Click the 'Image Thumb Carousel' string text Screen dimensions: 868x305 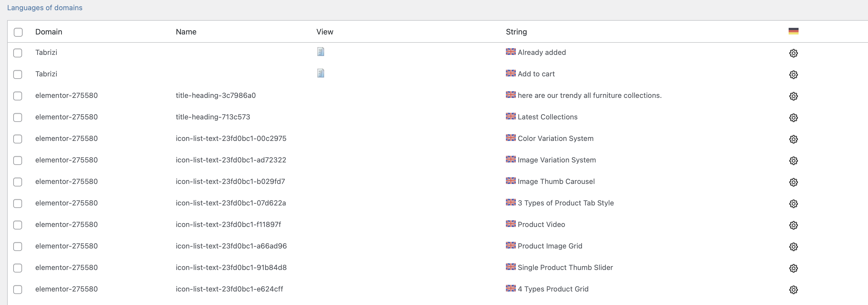(556, 181)
